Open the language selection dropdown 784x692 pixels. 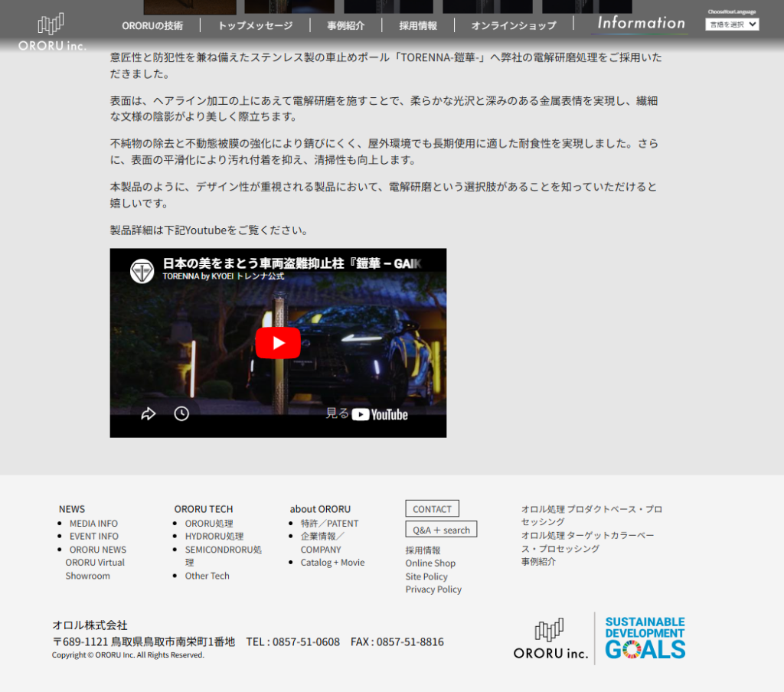click(x=732, y=24)
